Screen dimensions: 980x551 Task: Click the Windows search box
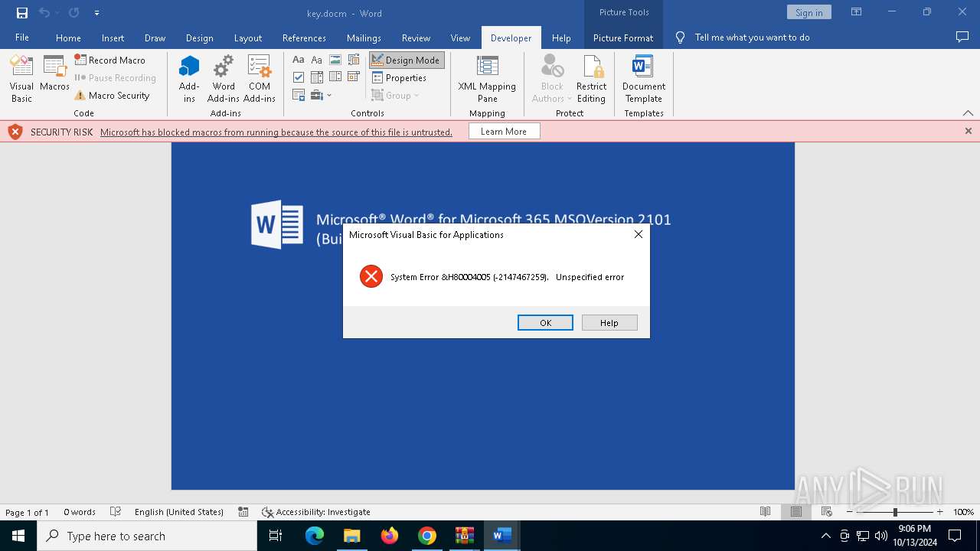point(147,536)
